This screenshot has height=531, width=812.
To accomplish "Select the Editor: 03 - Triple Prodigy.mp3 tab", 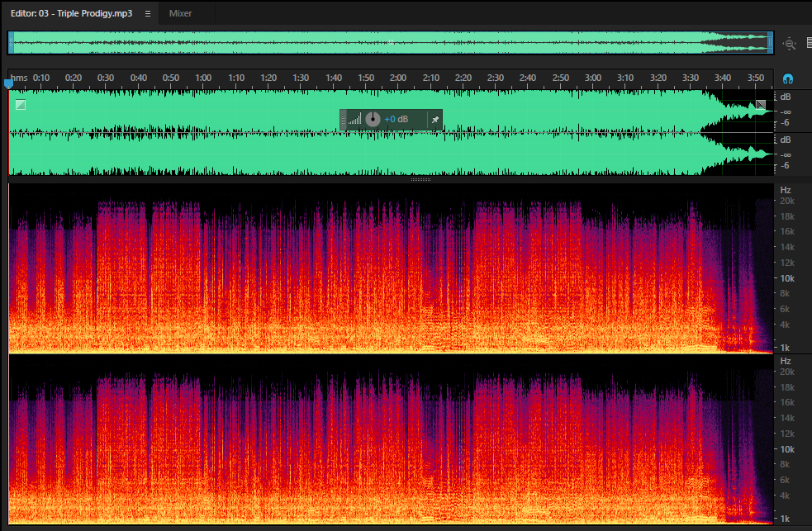I will click(72, 13).
